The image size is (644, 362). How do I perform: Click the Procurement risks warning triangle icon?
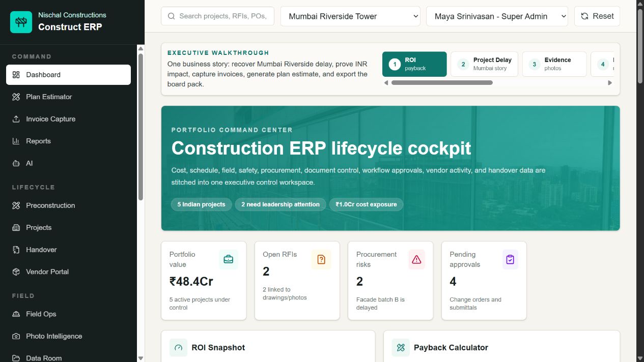416,259
